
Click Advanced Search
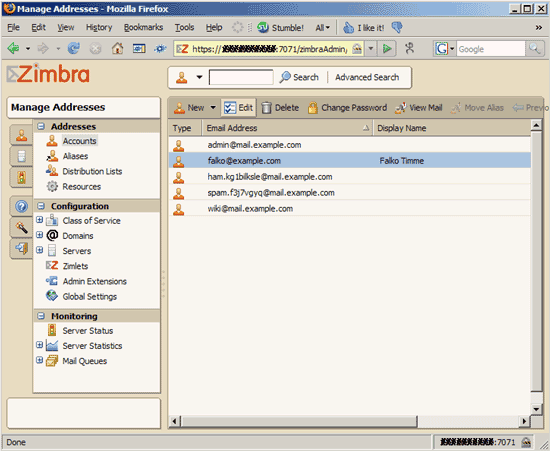tap(367, 77)
